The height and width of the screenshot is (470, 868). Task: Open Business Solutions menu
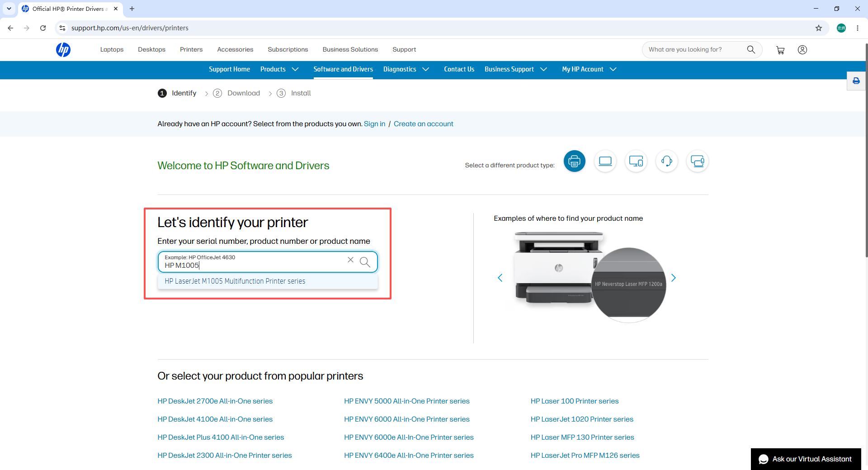pos(350,50)
